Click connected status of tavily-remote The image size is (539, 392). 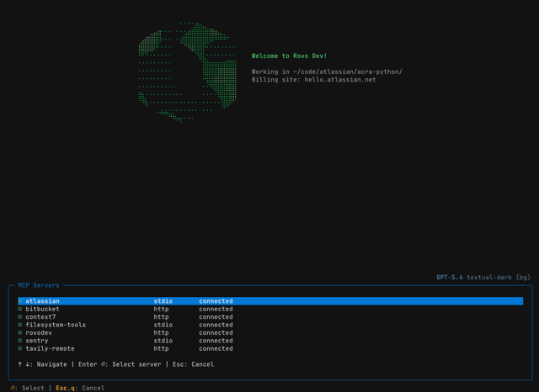click(216, 348)
